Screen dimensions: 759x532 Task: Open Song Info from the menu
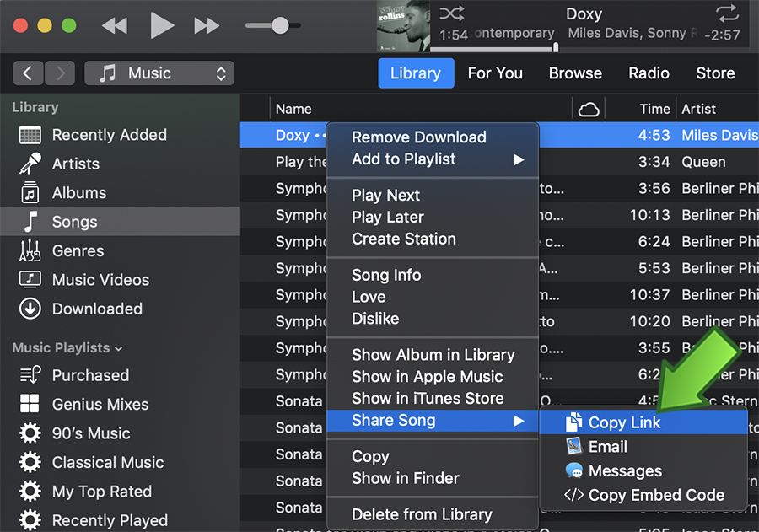[x=433, y=275]
